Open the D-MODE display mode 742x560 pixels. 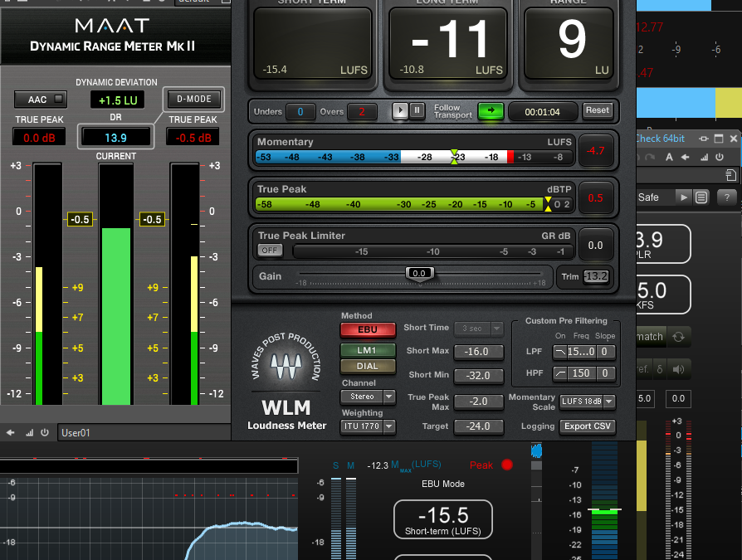[x=193, y=98]
